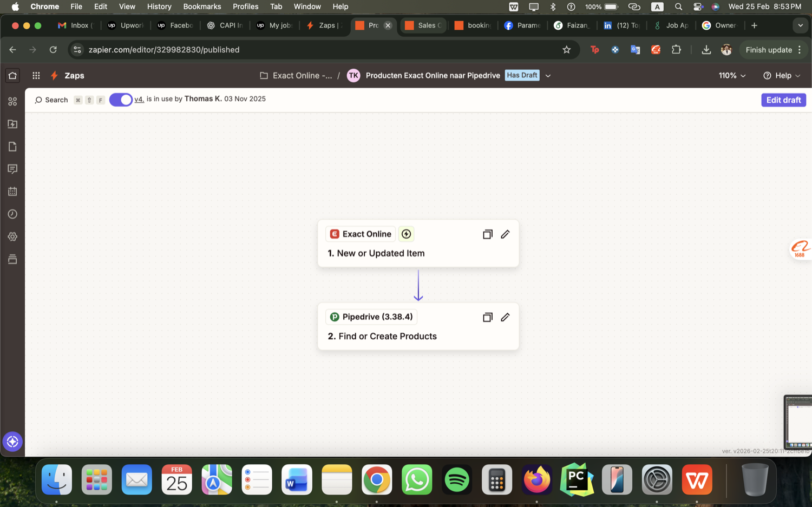Open the v4. version link
Image resolution: width=812 pixels, height=507 pixels.
[139, 99]
